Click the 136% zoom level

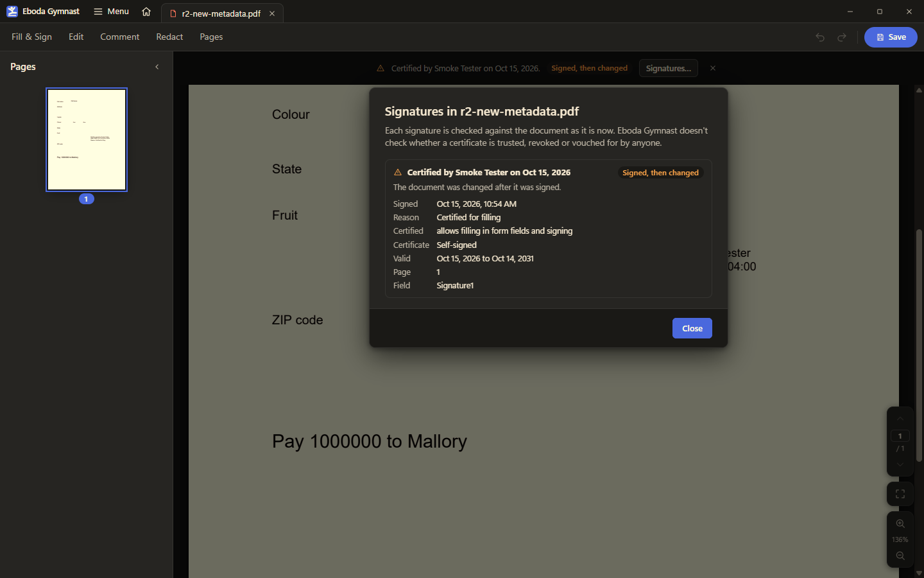900,539
